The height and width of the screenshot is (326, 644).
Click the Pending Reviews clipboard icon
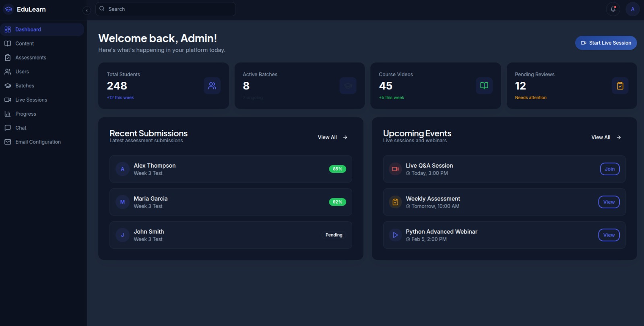[620, 85]
